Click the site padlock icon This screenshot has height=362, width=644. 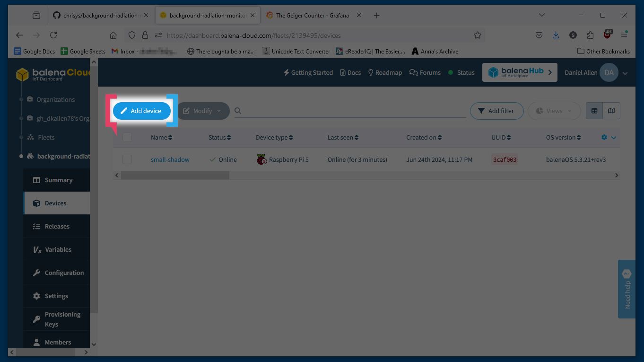coord(145,35)
